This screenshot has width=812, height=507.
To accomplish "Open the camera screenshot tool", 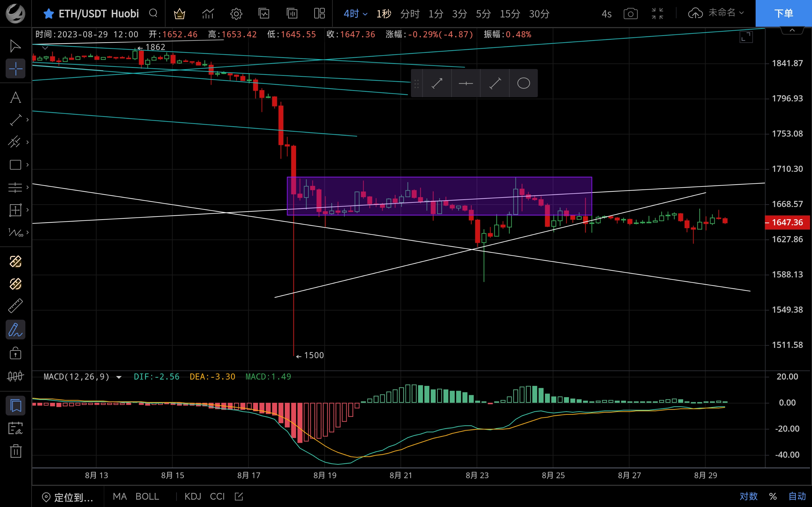I will (630, 14).
